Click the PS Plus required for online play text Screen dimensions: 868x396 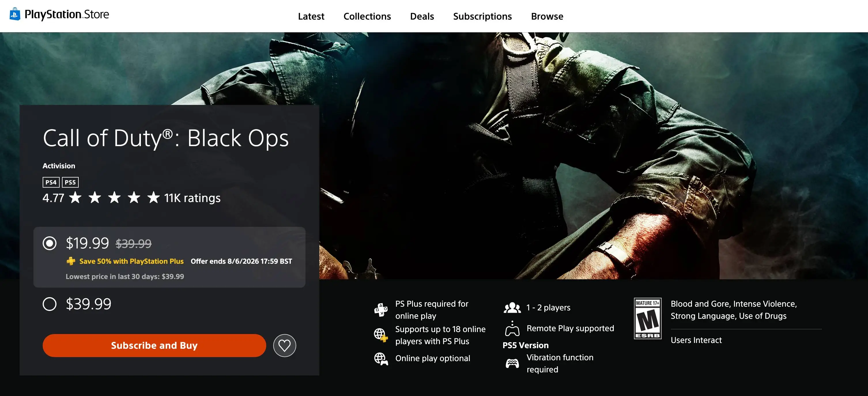coord(432,310)
